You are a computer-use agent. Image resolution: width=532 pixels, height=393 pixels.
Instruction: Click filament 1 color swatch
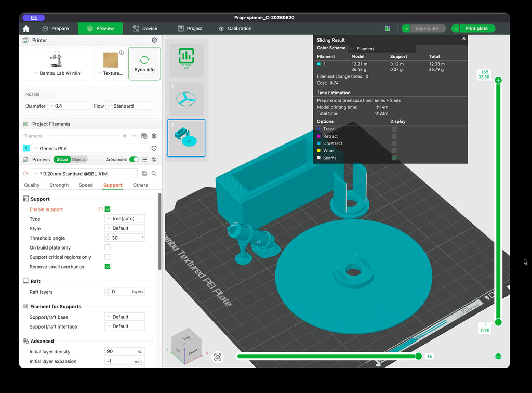pyautogui.click(x=26, y=148)
